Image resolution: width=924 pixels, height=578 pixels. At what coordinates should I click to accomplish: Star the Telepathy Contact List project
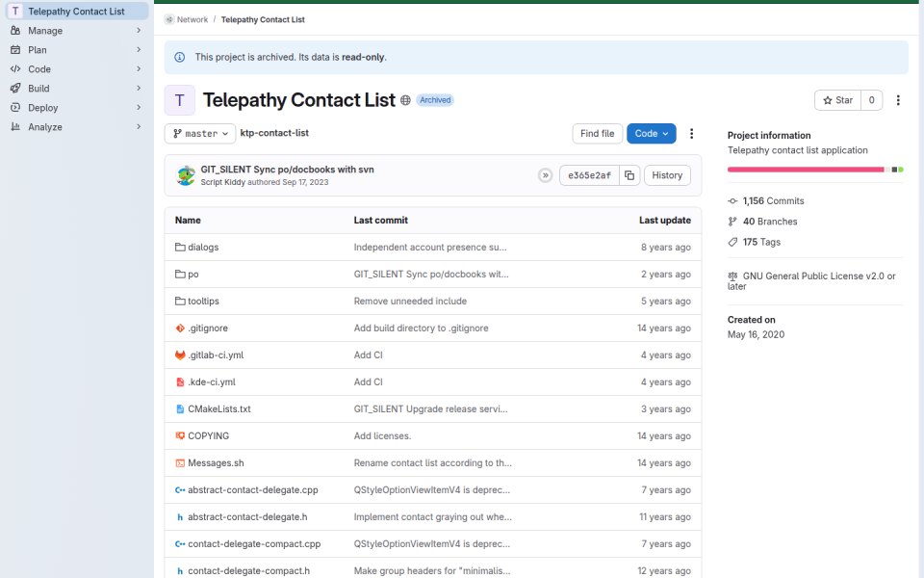pyautogui.click(x=837, y=100)
